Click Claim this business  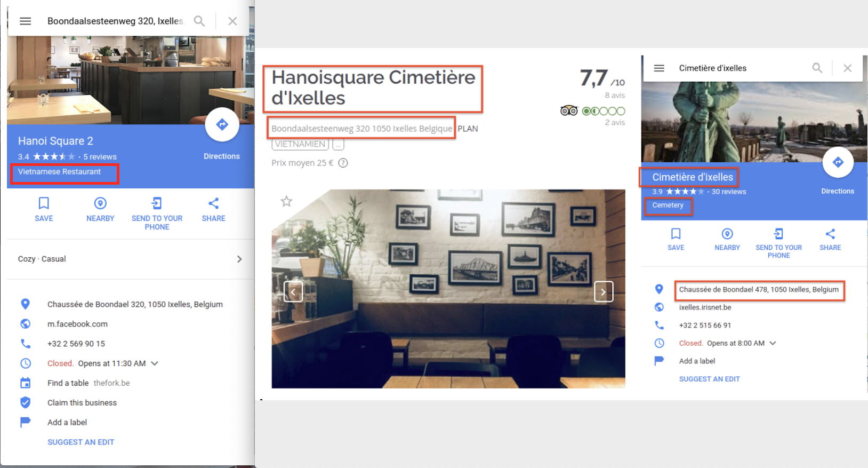point(82,403)
